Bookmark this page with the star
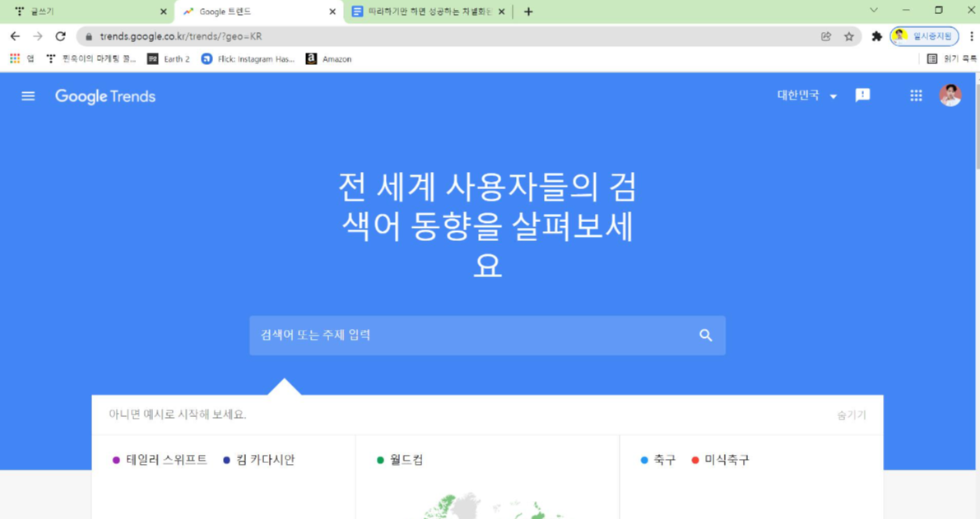Image resolution: width=980 pixels, height=519 pixels. pyautogui.click(x=848, y=36)
